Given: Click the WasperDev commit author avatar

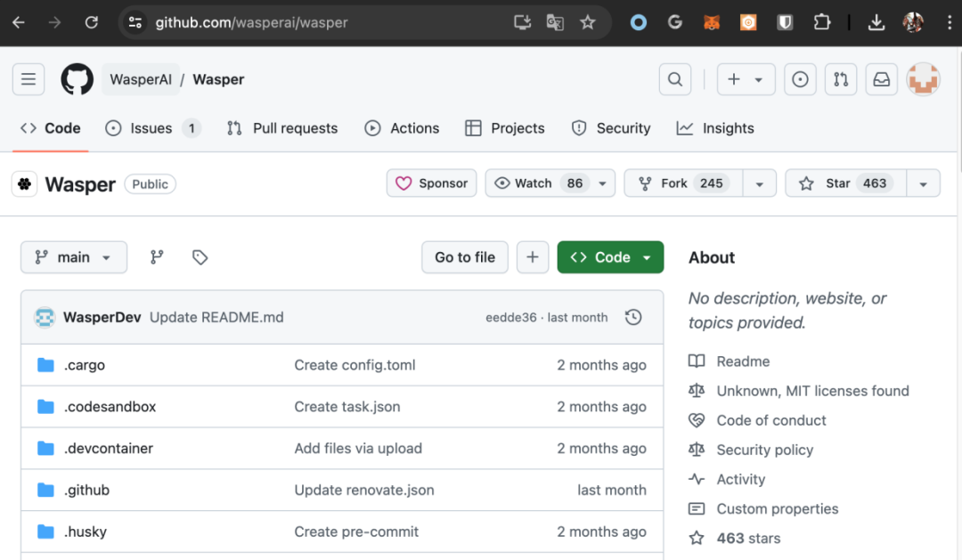Looking at the screenshot, I should point(45,317).
